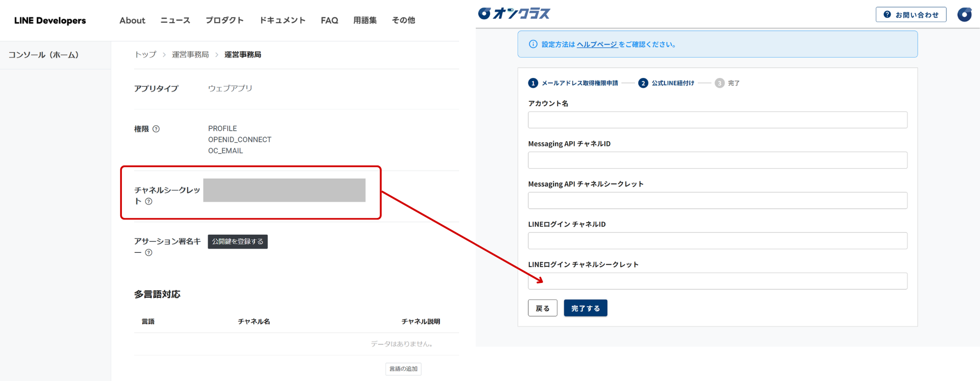Open the ヘルプページ link
Screen dimensions: 980x381
click(597, 45)
